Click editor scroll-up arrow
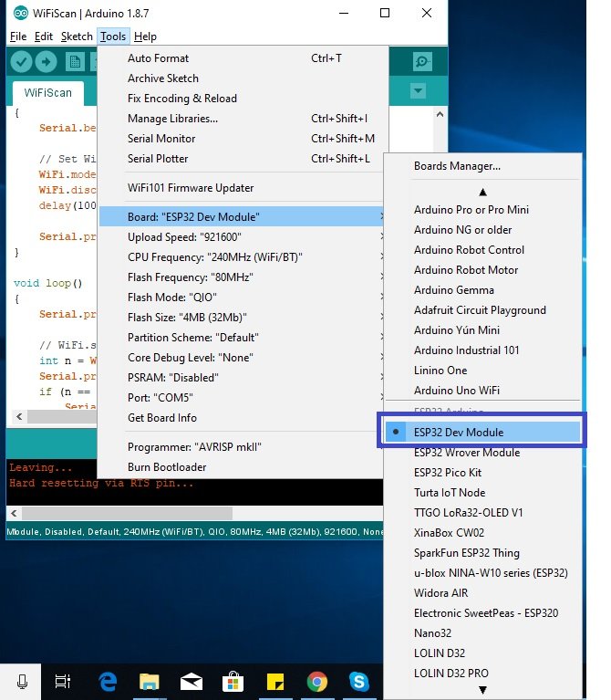Screen dimensions: 611x700 coord(440,114)
